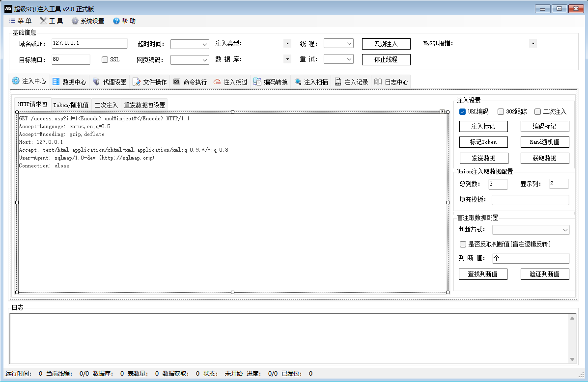
Task: Click the 命令执行 terminal tab icon
Action: (x=177, y=82)
